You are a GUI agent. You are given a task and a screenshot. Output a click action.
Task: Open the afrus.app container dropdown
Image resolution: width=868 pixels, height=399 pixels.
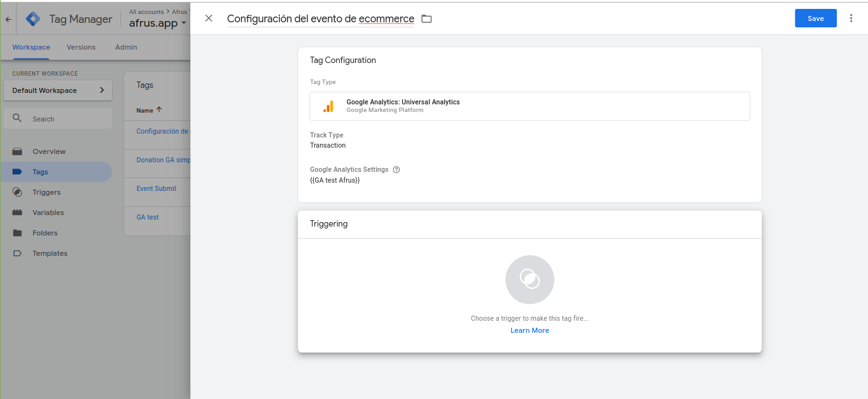[x=158, y=24]
